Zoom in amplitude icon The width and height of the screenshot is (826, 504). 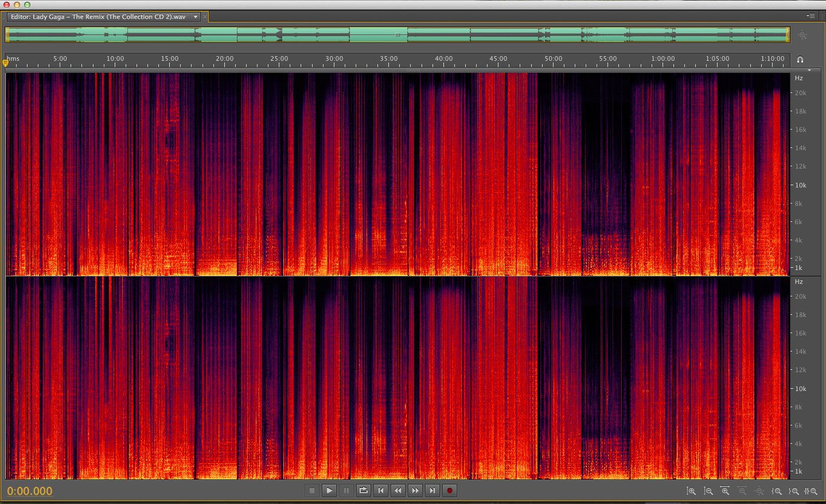691,491
